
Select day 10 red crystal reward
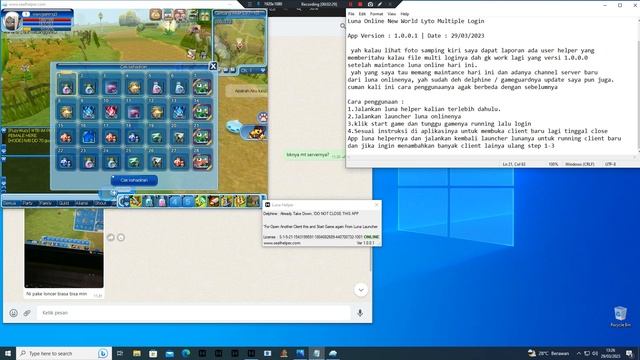click(x=111, y=110)
